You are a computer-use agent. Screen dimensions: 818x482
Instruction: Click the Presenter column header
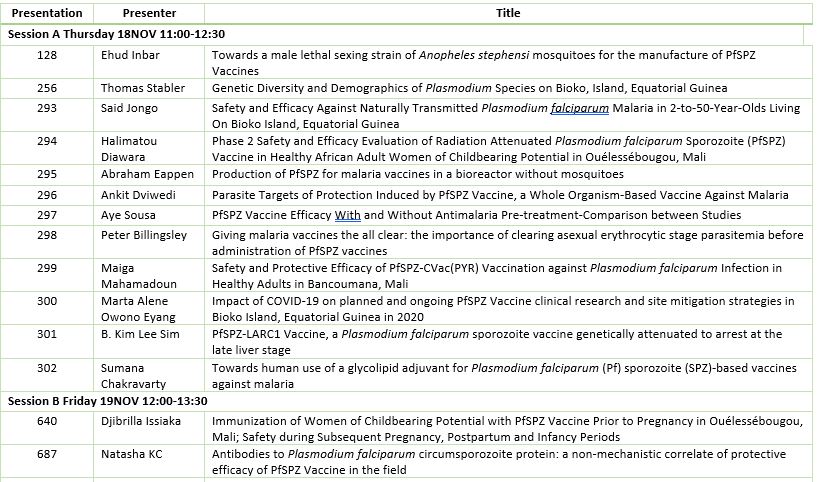click(149, 13)
